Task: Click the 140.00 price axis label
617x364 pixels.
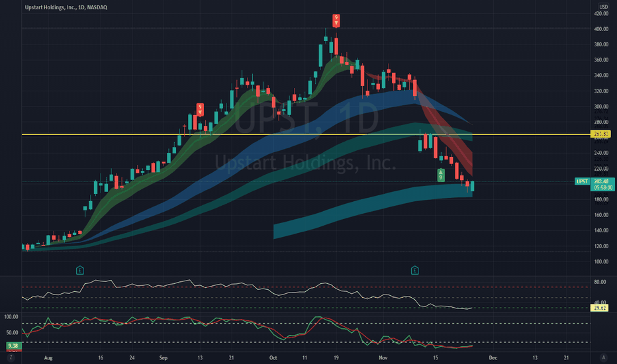Action: 601,230
